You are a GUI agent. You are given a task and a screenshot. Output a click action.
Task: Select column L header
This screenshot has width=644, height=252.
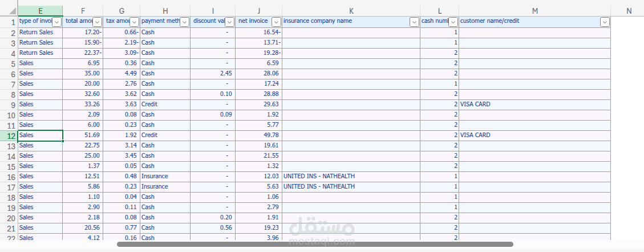tap(439, 11)
